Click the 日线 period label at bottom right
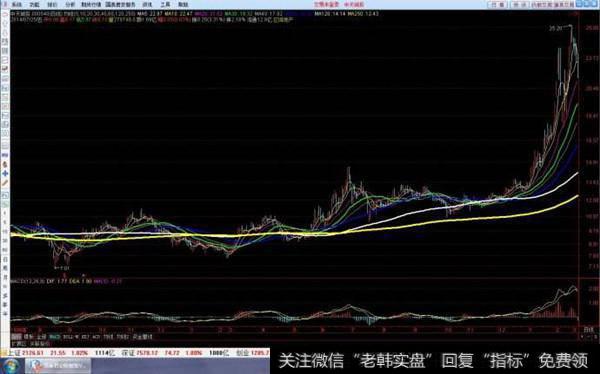Viewport: 600px width, 374px height. (588, 329)
